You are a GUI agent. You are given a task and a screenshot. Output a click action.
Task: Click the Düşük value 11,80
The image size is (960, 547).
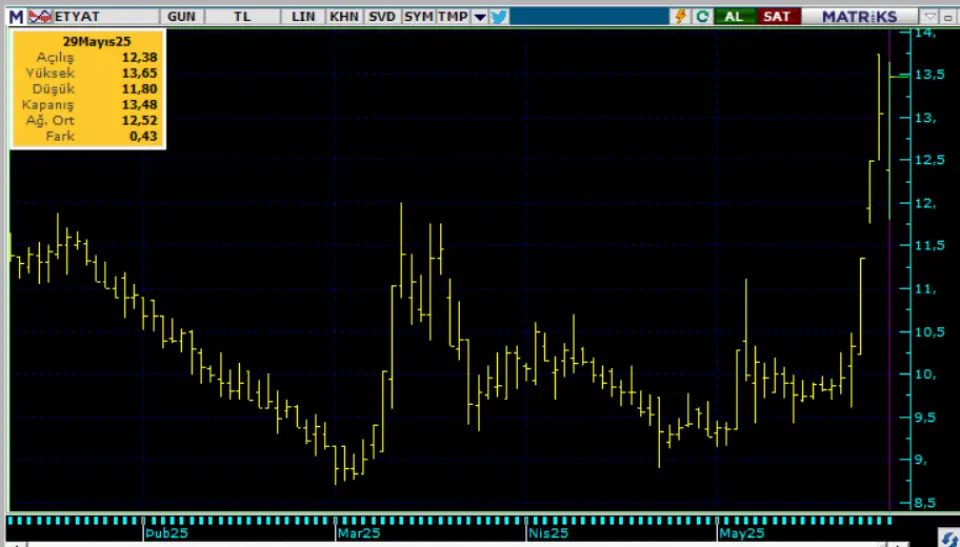point(139,89)
